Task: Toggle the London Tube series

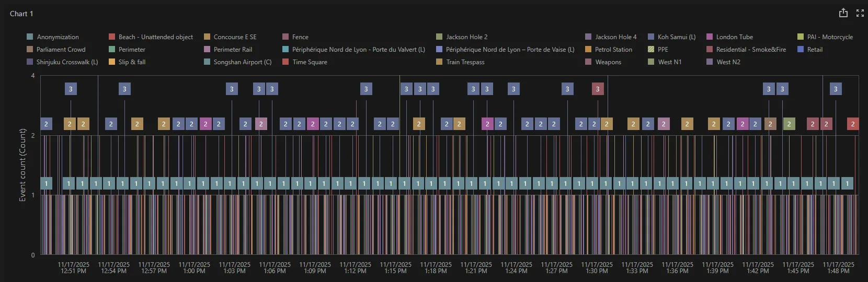Action: 730,37
